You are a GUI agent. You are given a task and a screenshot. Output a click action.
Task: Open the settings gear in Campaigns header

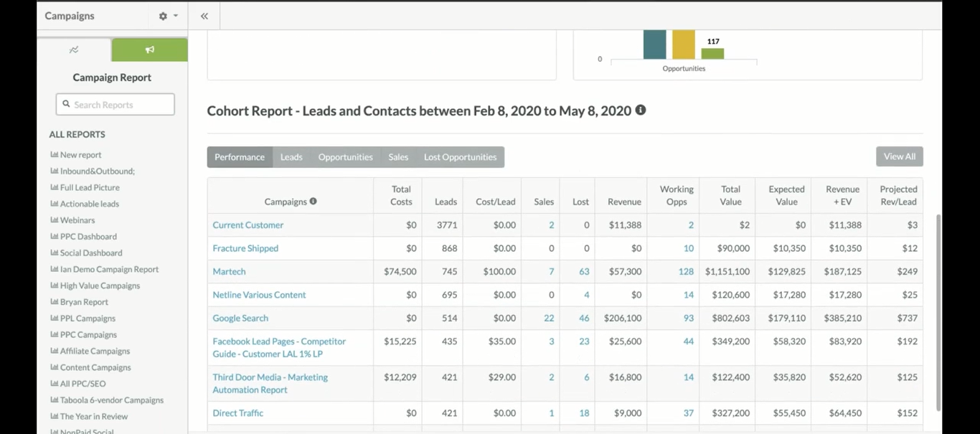pyautogui.click(x=163, y=16)
